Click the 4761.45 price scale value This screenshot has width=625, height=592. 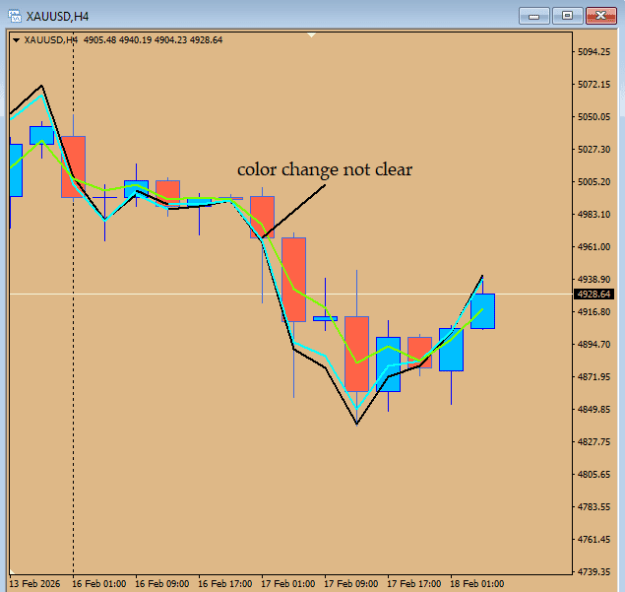[x=594, y=539]
